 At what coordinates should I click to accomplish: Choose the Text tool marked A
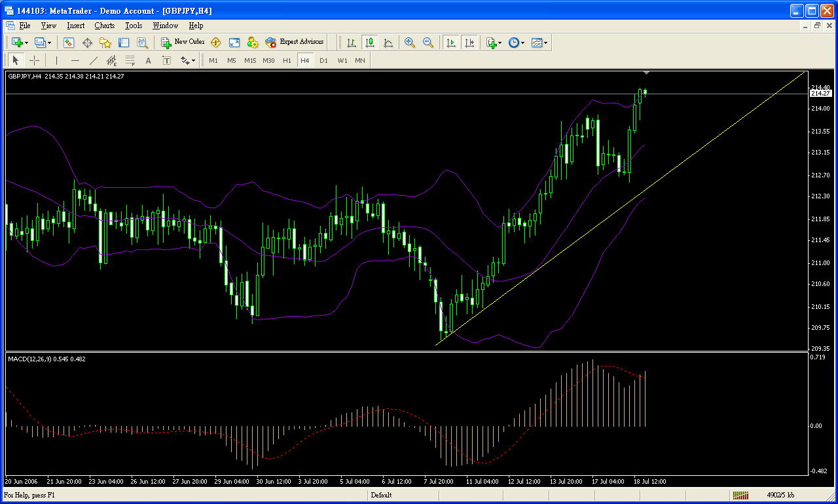pos(149,60)
